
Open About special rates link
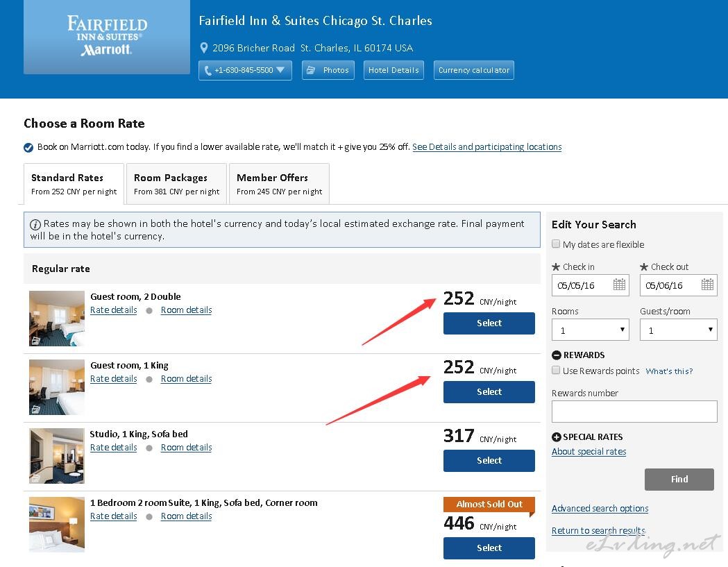pos(589,452)
